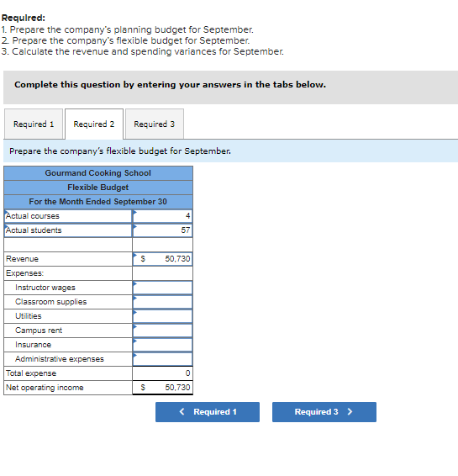Advance with the Required 3 button
This screenshot has width=458, height=476.
[x=324, y=412]
